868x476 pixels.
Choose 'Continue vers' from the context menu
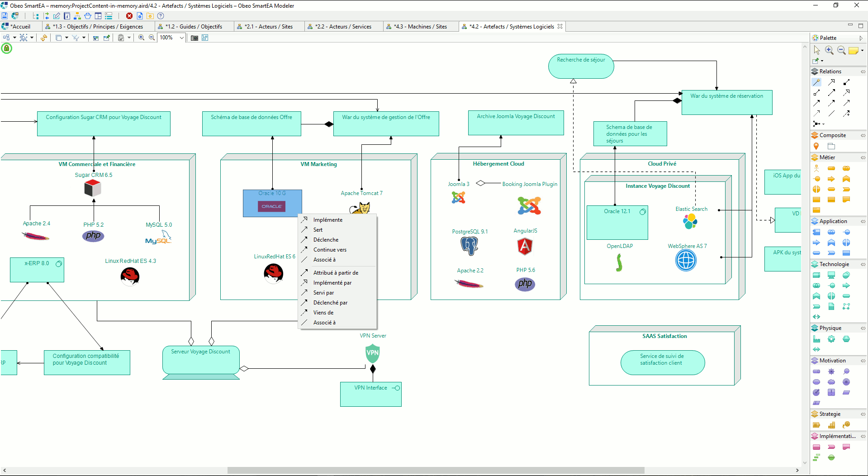pos(337,250)
